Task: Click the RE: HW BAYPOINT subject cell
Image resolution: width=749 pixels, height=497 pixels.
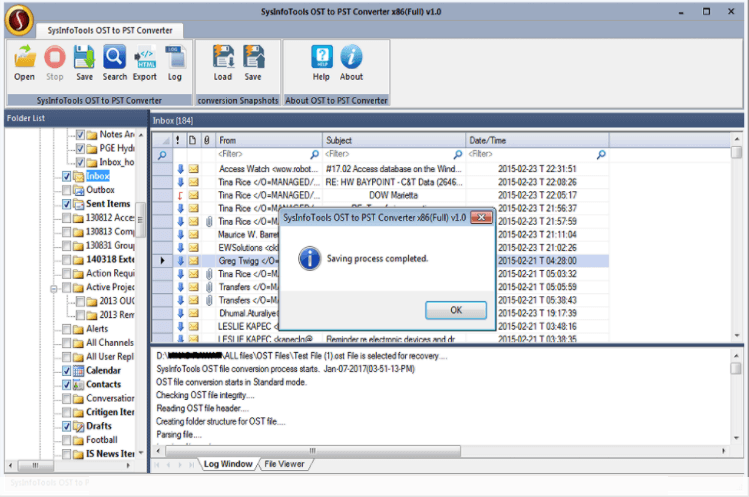Action: pyautogui.click(x=394, y=182)
